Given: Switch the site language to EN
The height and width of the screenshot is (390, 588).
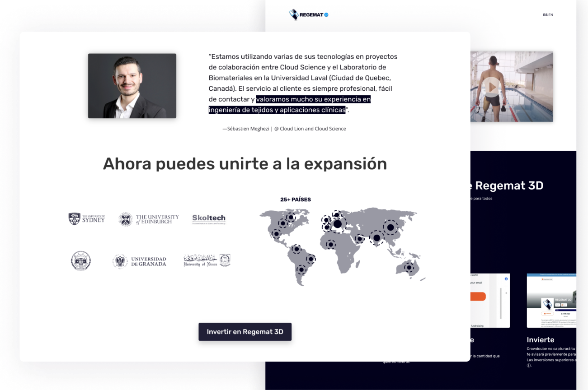Looking at the screenshot, I should click(551, 14).
